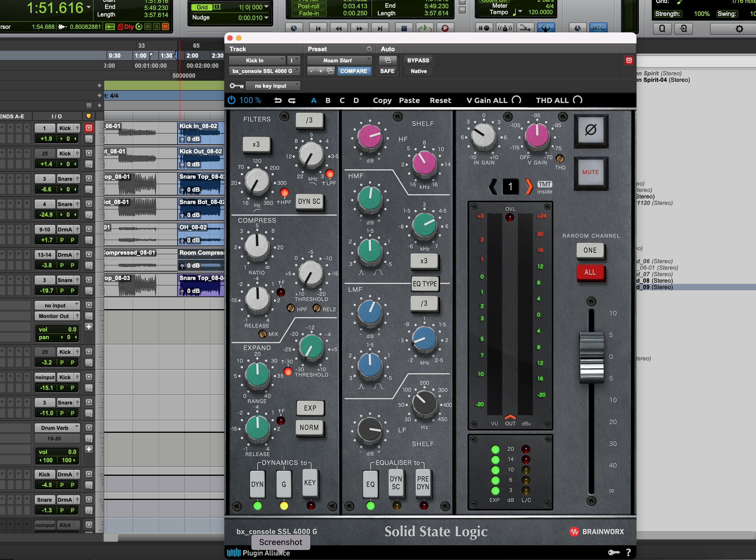Open the insert position 'i' selector dropdown
756x560 pixels.
click(294, 60)
